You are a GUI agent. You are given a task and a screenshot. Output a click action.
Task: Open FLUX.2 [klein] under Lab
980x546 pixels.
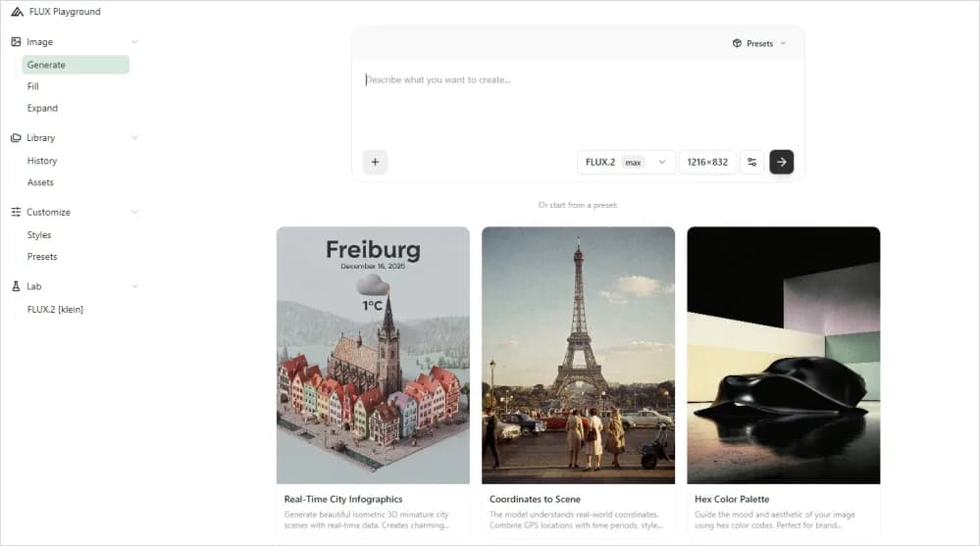(55, 310)
